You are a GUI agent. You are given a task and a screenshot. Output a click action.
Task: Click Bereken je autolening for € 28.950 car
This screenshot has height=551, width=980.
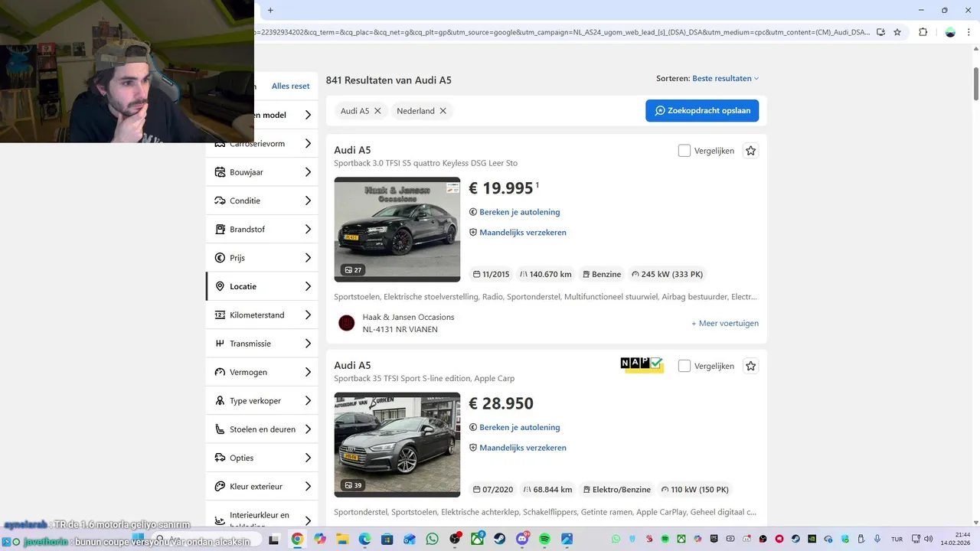(x=514, y=427)
